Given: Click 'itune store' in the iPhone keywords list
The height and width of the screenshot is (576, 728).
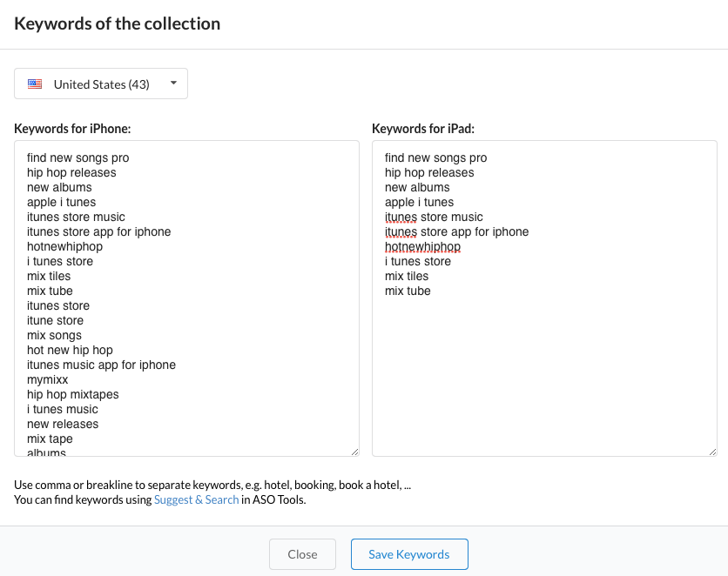Looking at the screenshot, I should click(x=56, y=320).
